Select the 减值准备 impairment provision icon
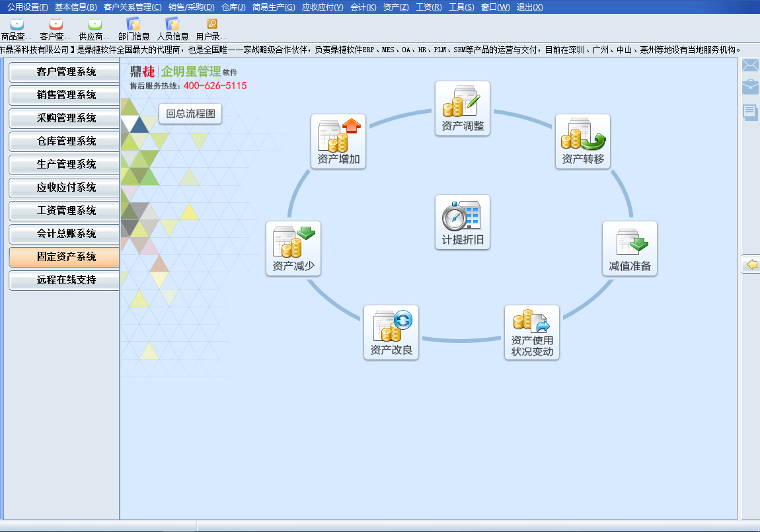The image size is (760, 532). click(x=629, y=248)
